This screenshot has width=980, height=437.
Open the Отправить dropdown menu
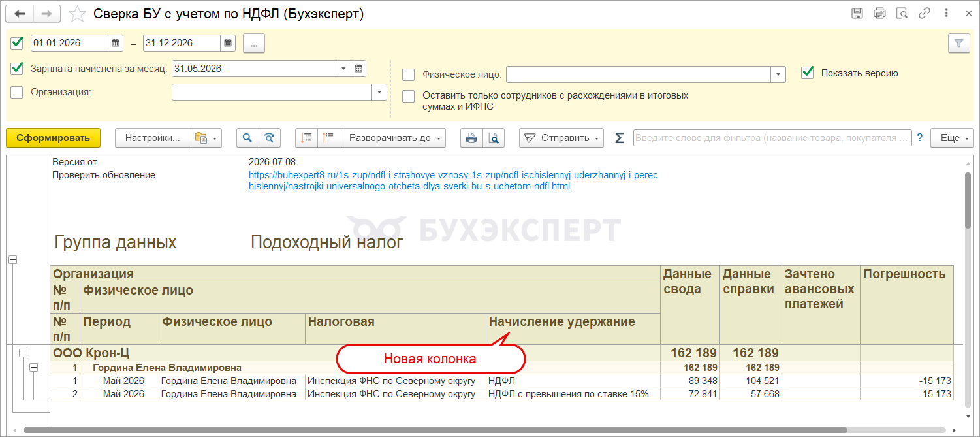[x=561, y=138]
